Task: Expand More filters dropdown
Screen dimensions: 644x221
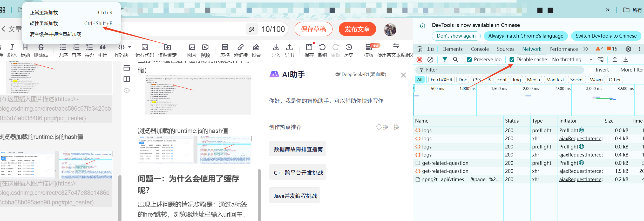Action: click(x=632, y=70)
